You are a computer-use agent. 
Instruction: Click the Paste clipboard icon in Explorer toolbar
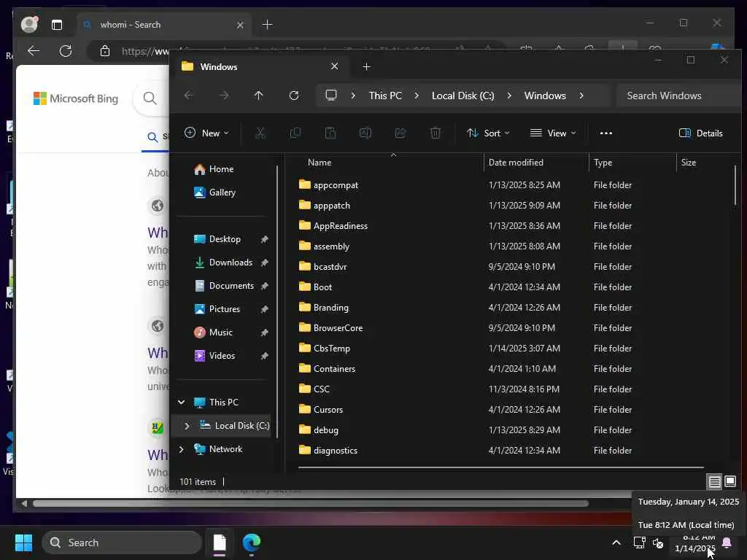[x=330, y=133]
